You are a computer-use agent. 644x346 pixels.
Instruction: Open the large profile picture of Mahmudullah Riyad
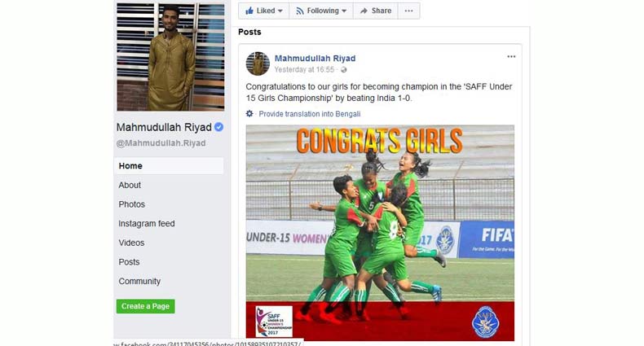tap(170, 57)
